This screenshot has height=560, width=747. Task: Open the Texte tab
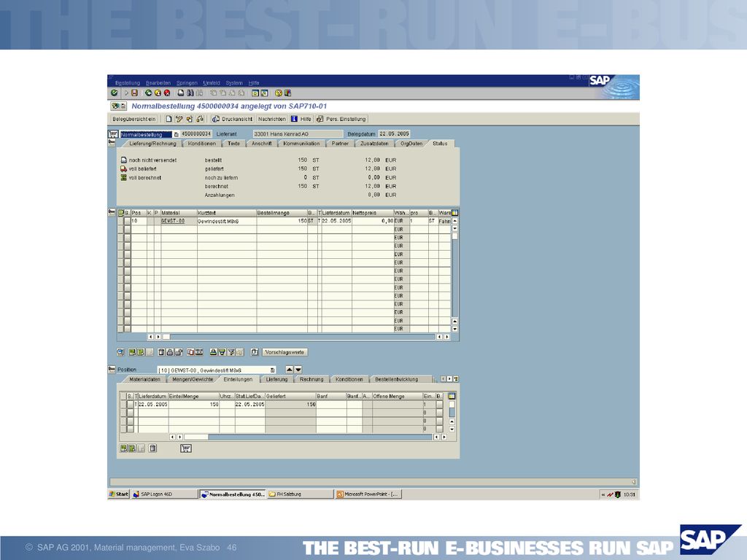[x=233, y=144]
